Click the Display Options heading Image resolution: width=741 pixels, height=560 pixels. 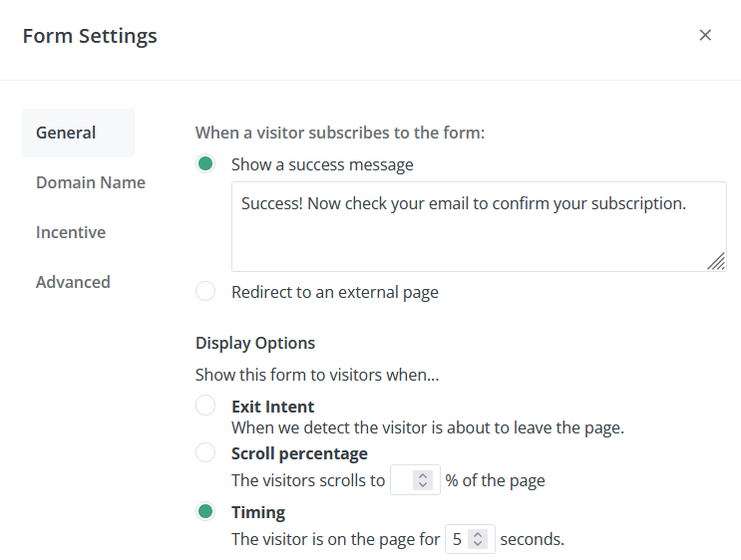tap(255, 343)
